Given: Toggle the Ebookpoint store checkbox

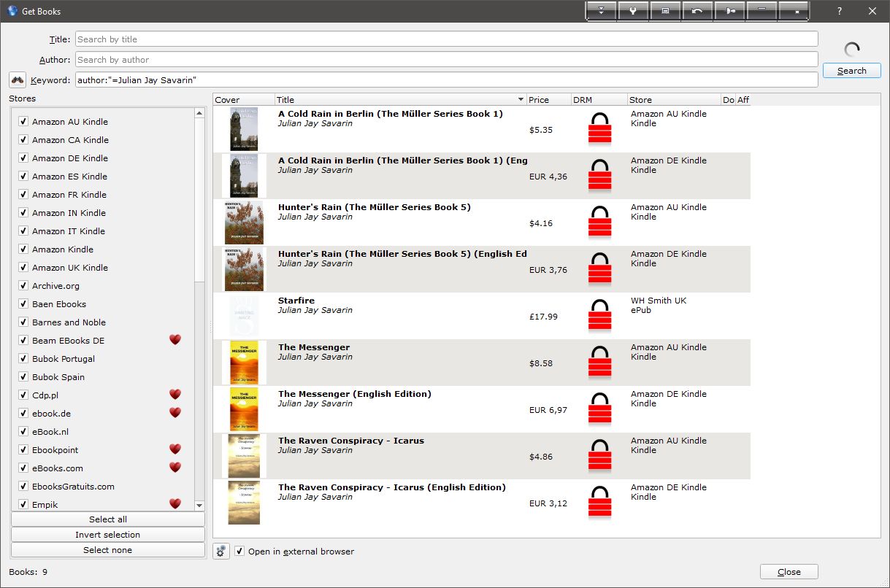Looking at the screenshot, I should coord(23,449).
